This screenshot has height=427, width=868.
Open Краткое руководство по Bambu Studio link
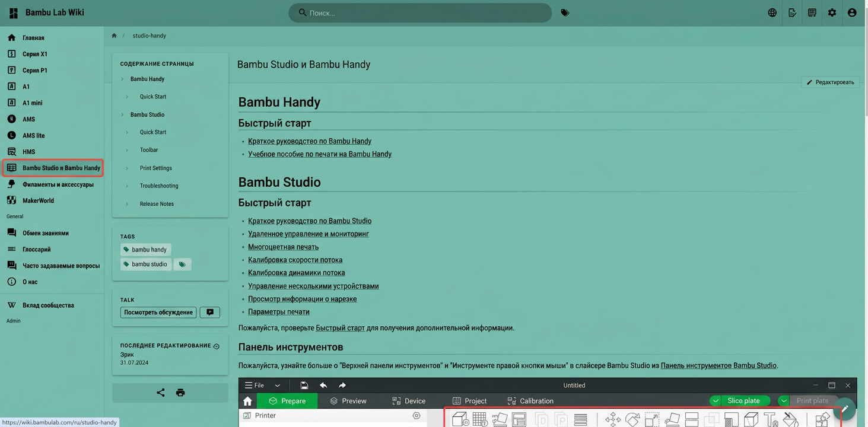(x=310, y=221)
